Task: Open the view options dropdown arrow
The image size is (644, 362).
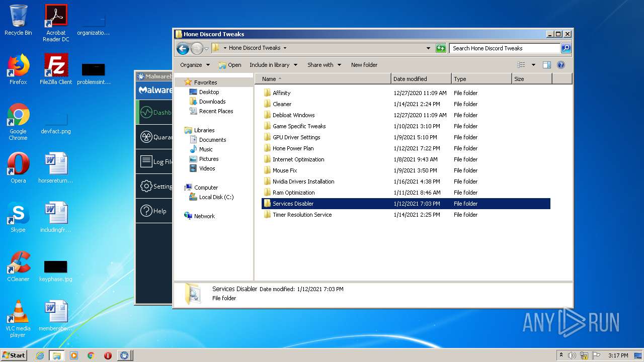Action: point(533,65)
